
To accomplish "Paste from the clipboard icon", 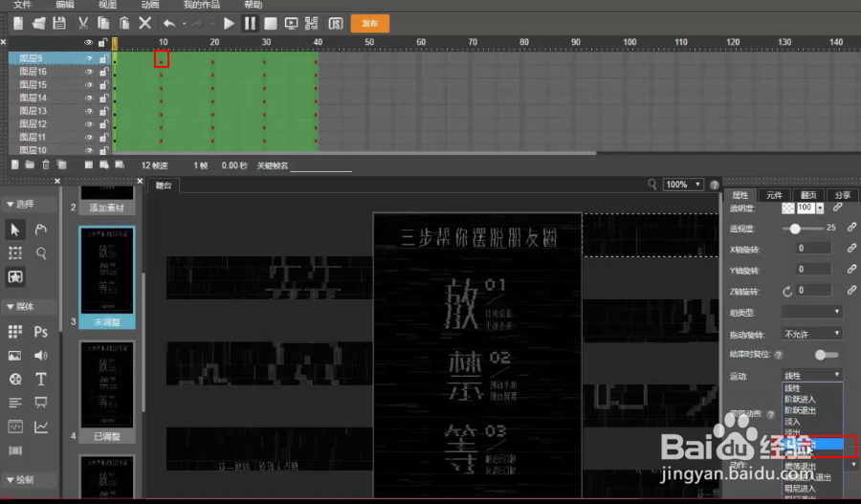I will 124,24.
